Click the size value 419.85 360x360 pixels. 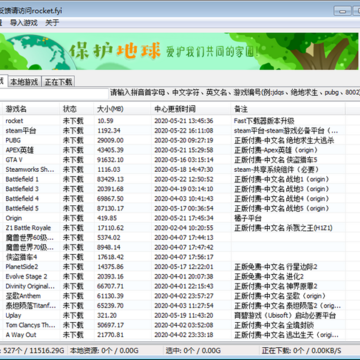(107, 218)
